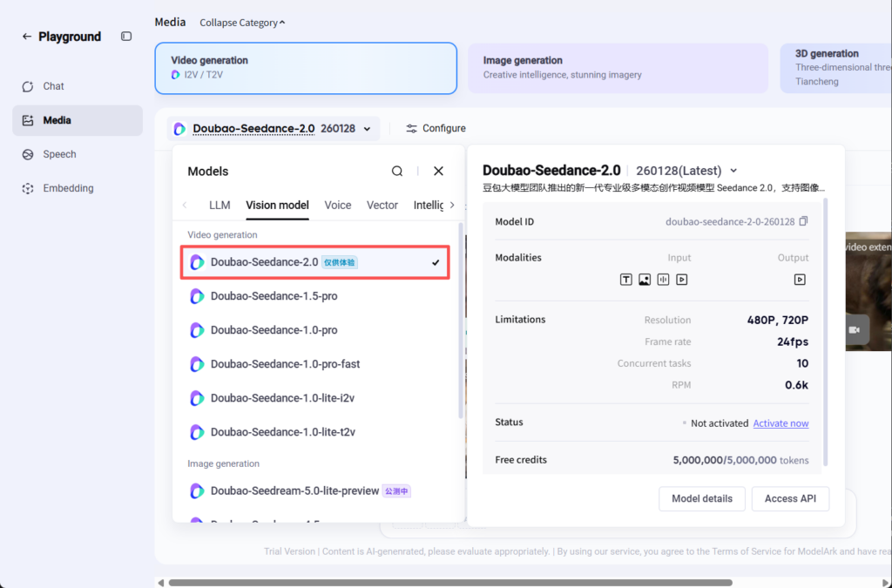Click the video camera icon on thumbnail
892x588 pixels.
coord(855,330)
